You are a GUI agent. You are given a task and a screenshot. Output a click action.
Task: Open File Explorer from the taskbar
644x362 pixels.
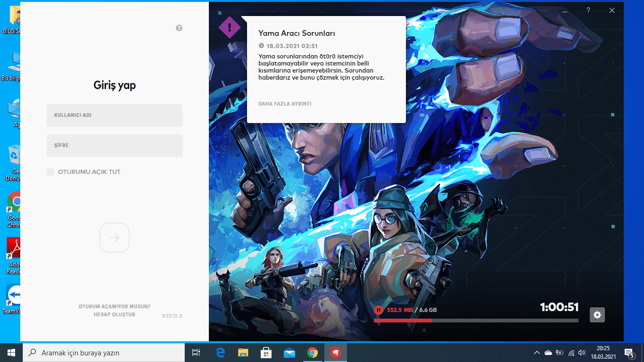tap(243, 353)
